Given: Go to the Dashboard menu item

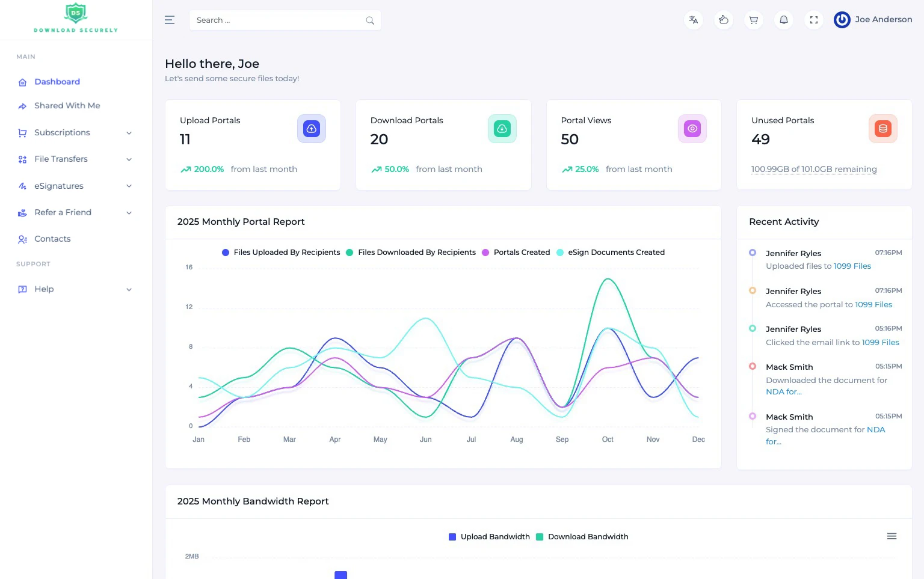Looking at the screenshot, I should tap(57, 82).
